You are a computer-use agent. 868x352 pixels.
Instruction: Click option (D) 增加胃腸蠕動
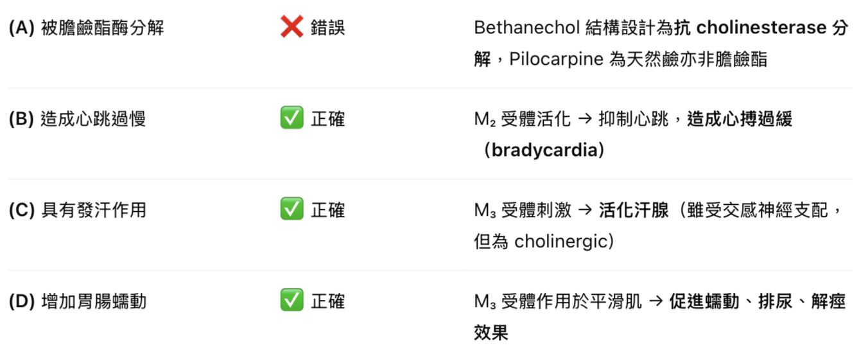pos(77,301)
